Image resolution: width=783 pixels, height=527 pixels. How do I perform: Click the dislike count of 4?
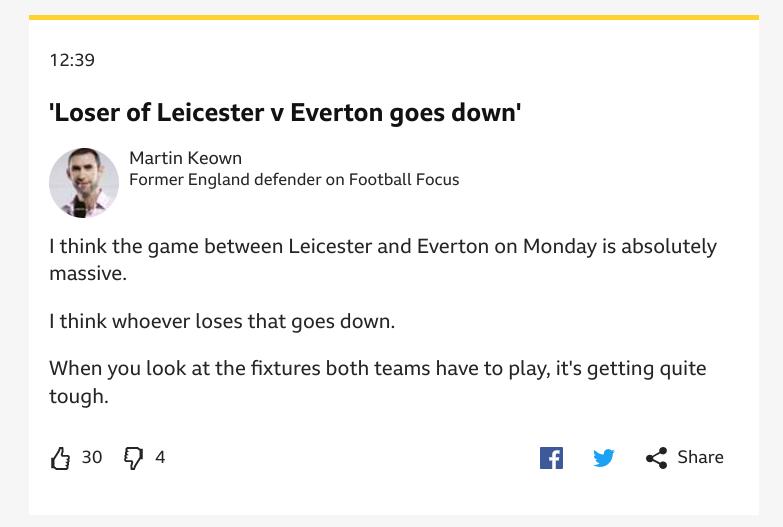tap(160, 457)
